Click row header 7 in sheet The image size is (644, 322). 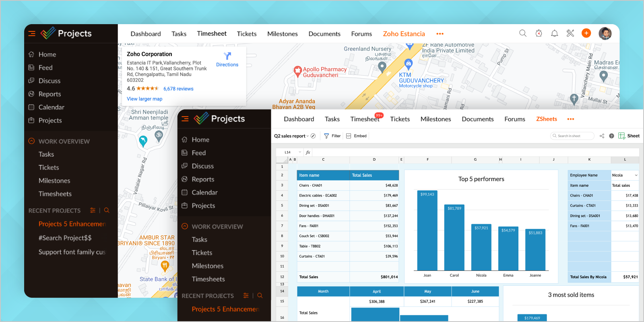coord(282,226)
